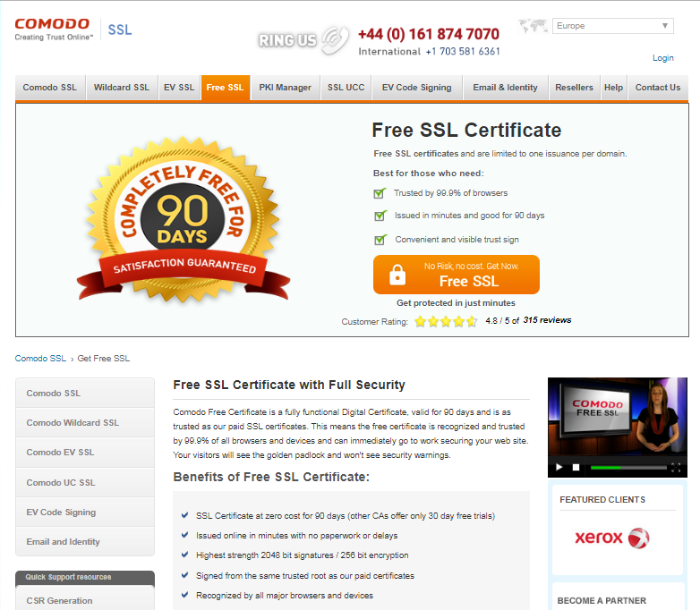Click the Quick Support resources header

click(x=85, y=578)
